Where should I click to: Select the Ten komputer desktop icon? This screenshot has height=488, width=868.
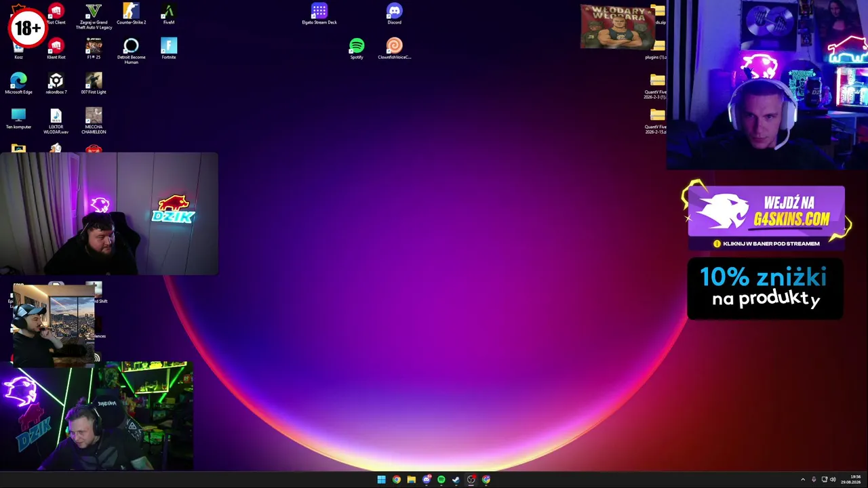tap(18, 119)
